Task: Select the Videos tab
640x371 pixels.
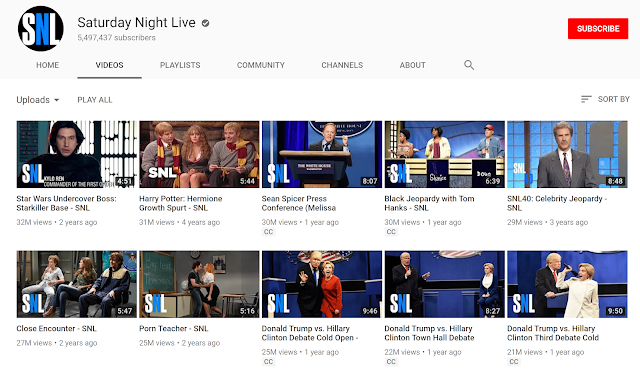Action: point(109,65)
